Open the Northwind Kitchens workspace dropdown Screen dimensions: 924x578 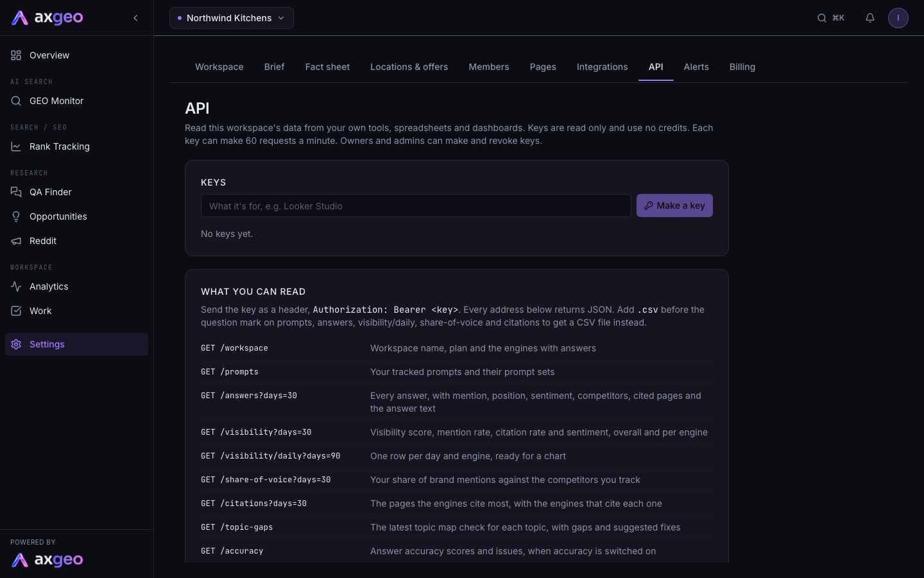point(232,18)
